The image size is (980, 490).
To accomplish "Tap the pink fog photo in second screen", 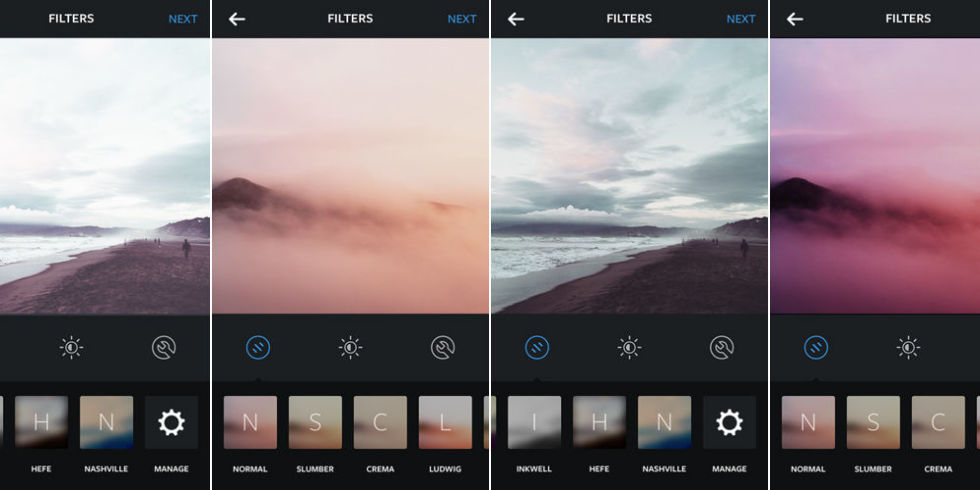I will (351, 176).
